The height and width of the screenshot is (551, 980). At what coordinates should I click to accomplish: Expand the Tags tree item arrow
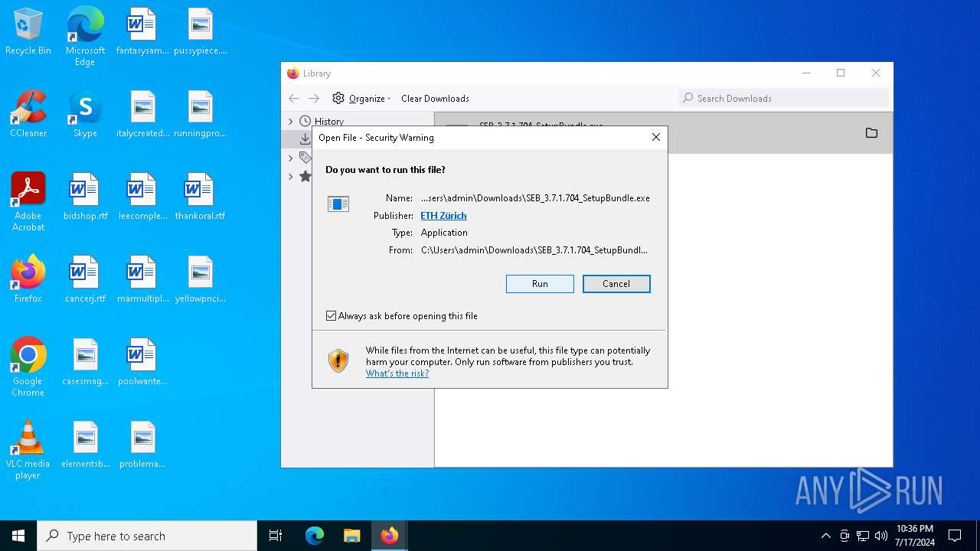(290, 158)
